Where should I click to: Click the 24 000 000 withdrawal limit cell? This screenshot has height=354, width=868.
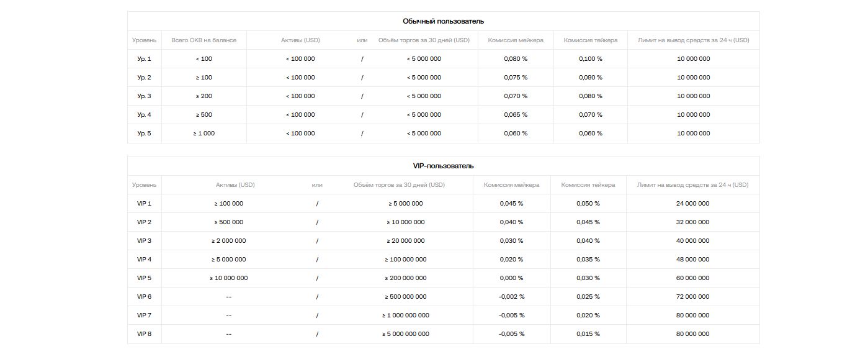point(692,204)
